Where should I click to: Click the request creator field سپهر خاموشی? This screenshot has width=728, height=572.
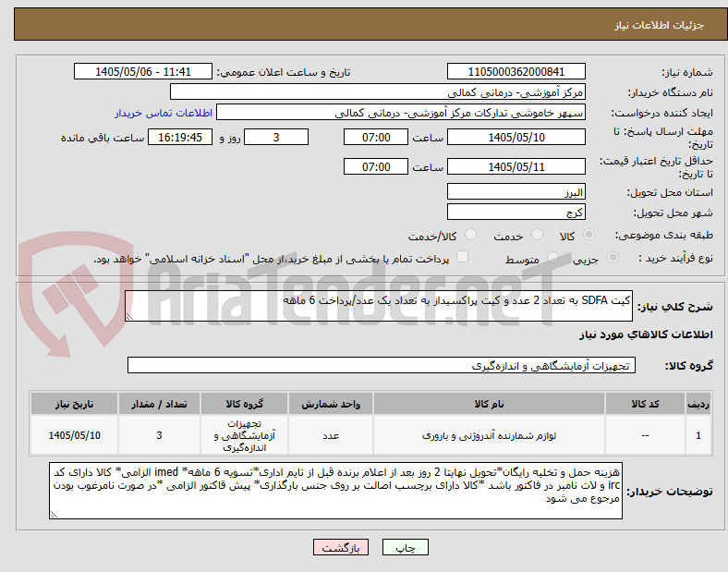(401, 113)
